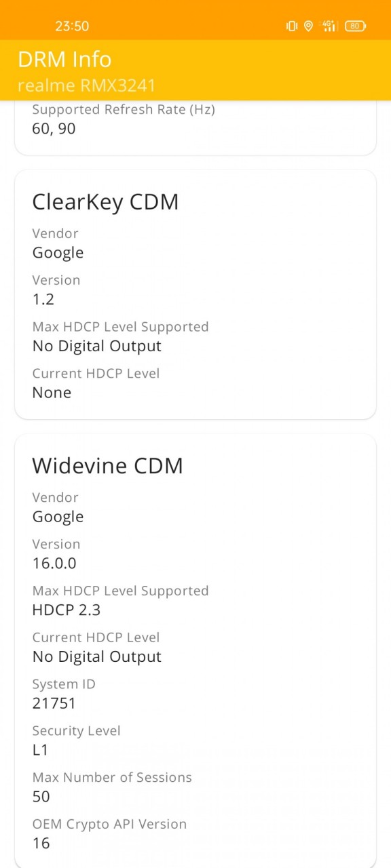Screen dimensions: 391x868
Task: Tap ClearKey Max HDCP No Digital Output value
Action: coord(97,346)
